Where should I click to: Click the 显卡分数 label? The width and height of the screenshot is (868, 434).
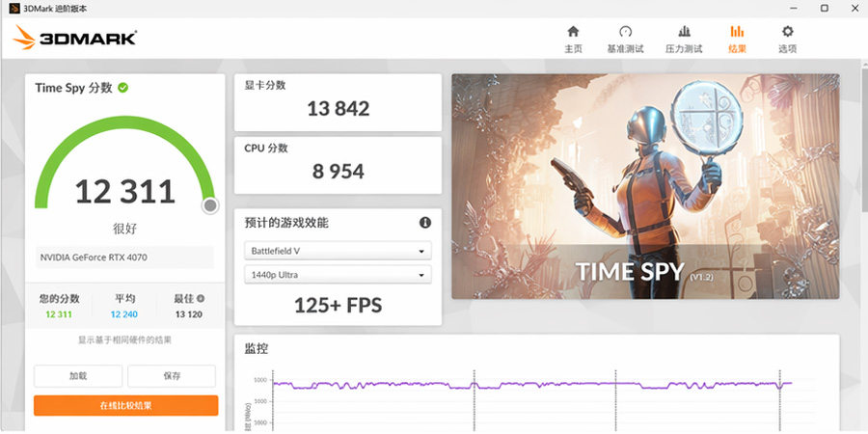coord(265,85)
